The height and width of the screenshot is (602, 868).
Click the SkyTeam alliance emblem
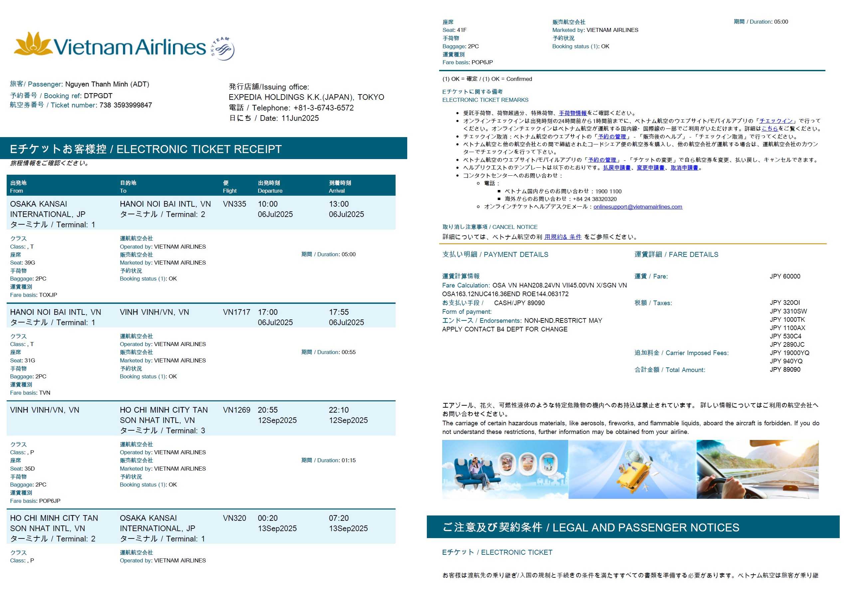click(223, 48)
